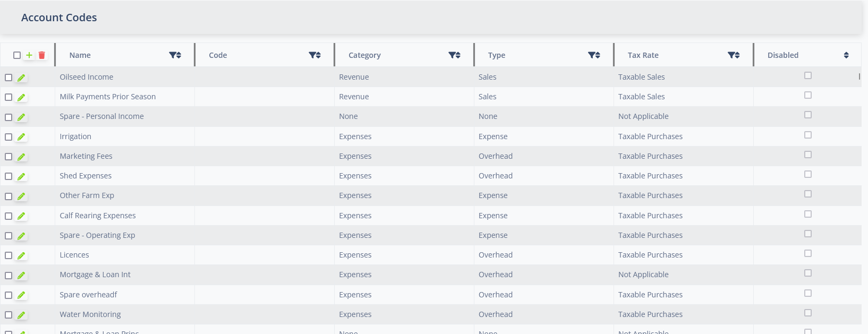Sort using the Disabled column arrows

pyautogui.click(x=846, y=55)
